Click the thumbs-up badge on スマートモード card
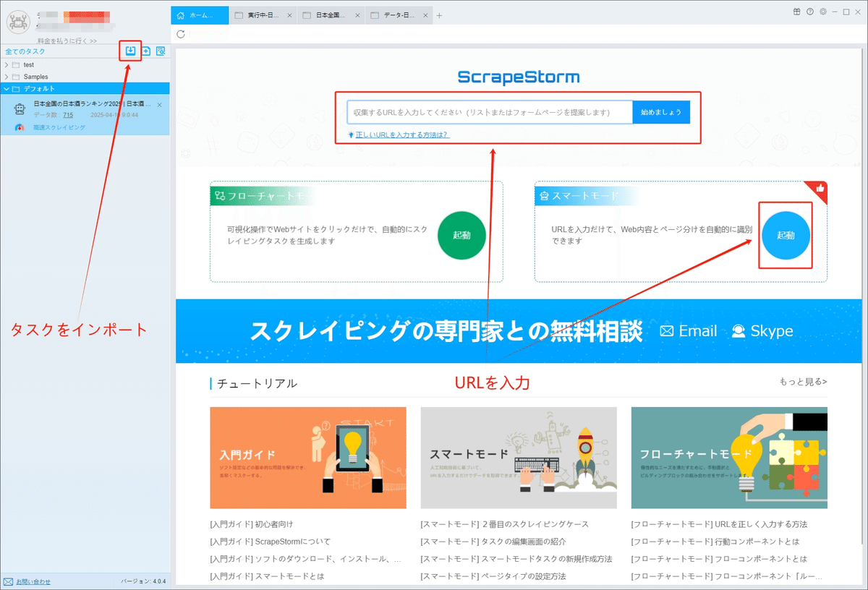 (820, 189)
